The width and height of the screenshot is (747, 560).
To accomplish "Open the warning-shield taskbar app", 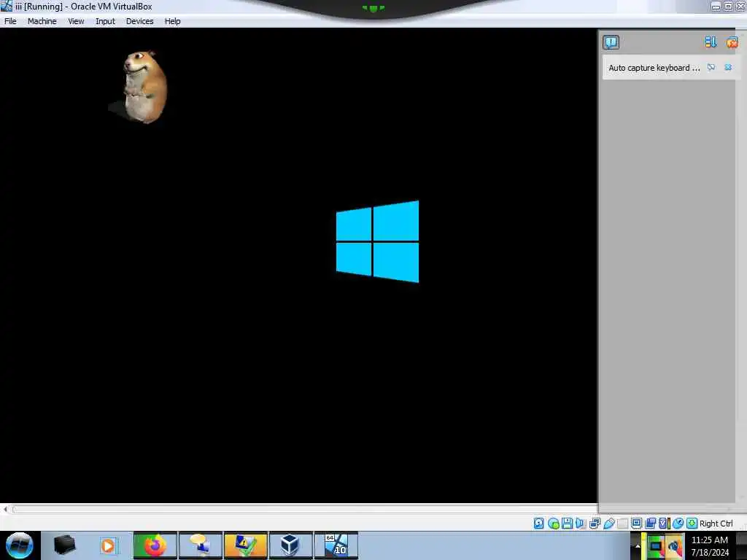I will pyautogui.click(x=245, y=545).
